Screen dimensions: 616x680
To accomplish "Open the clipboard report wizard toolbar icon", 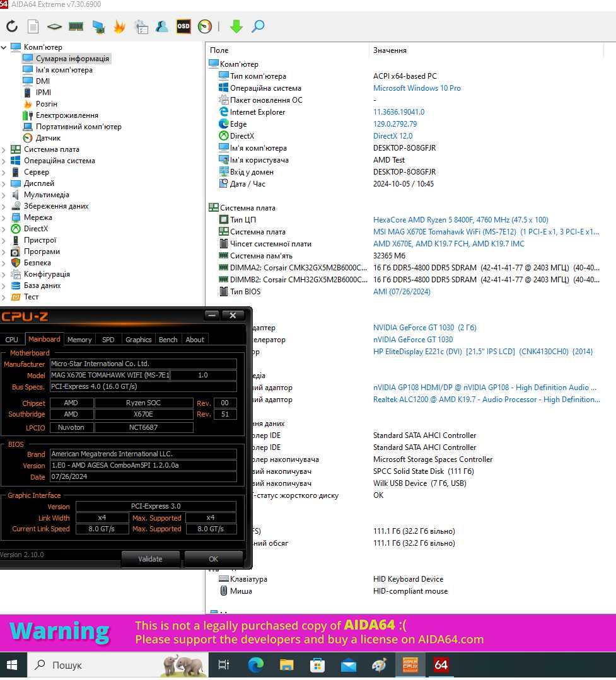I will (x=141, y=26).
